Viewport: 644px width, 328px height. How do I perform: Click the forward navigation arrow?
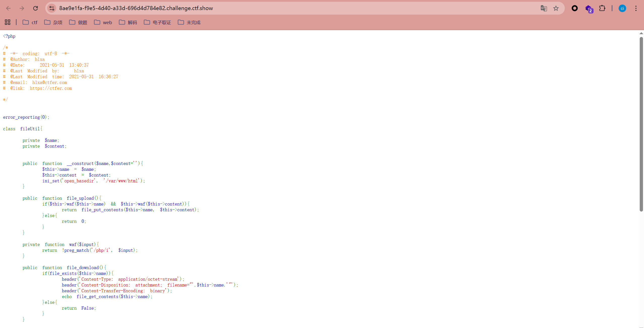[x=22, y=8]
